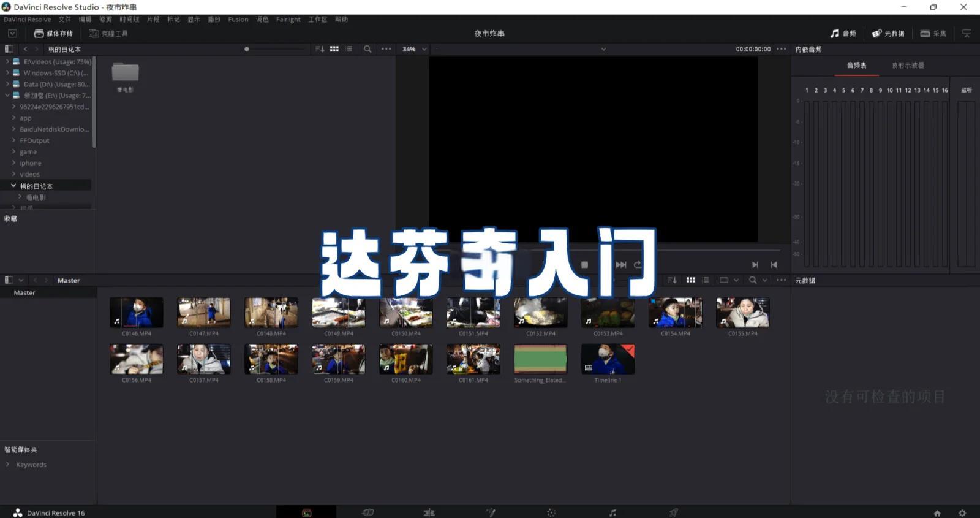Toggle the media storage sidebar panel icon
Screen dimensions: 980x518
[9, 49]
